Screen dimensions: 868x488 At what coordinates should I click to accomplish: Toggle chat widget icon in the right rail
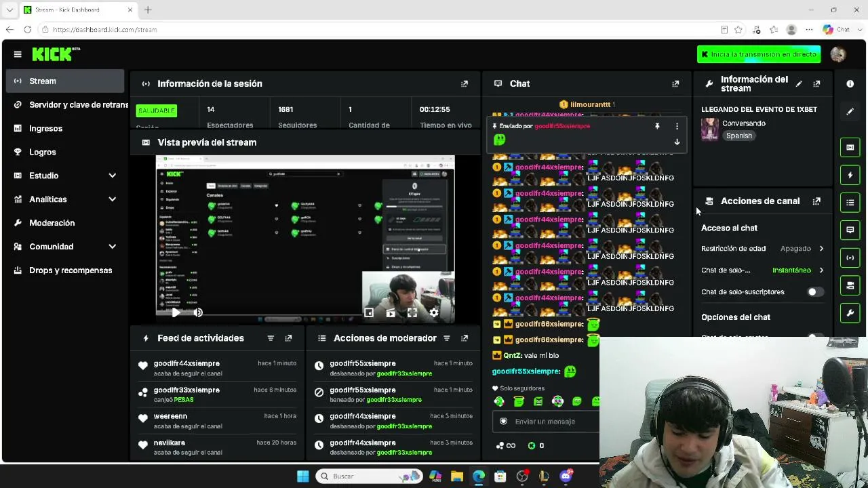[850, 230]
